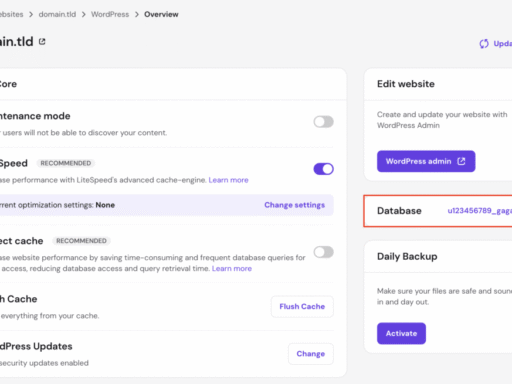Click 'security updates enabled' text
The width and height of the screenshot is (512, 384).
pos(44,363)
